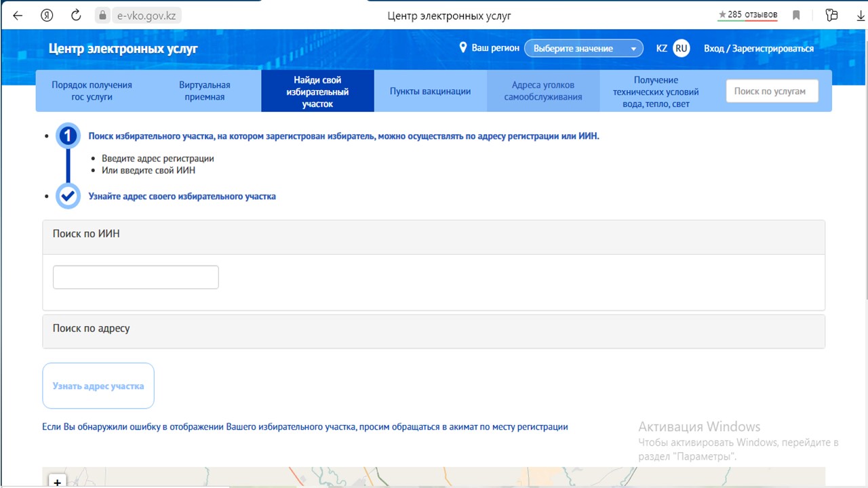Bookmark this page with the bookmark icon

coord(797,15)
